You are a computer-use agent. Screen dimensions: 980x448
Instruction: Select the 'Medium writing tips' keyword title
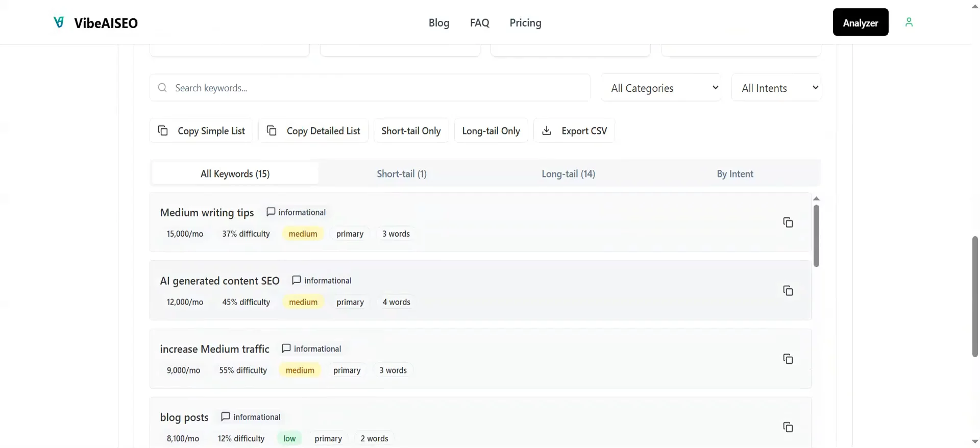coord(207,212)
